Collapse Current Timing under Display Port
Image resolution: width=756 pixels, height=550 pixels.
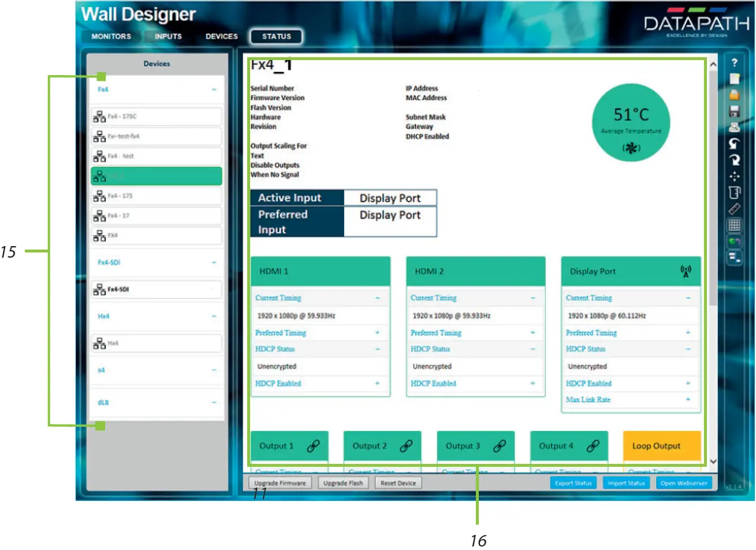[x=688, y=298]
